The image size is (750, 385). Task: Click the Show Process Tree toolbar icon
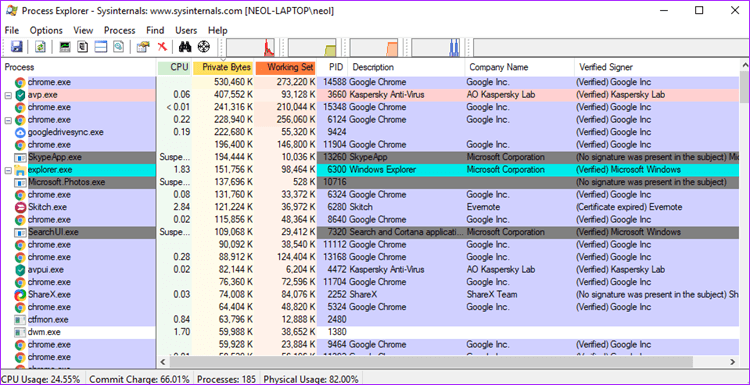click(x=83, y=46)
